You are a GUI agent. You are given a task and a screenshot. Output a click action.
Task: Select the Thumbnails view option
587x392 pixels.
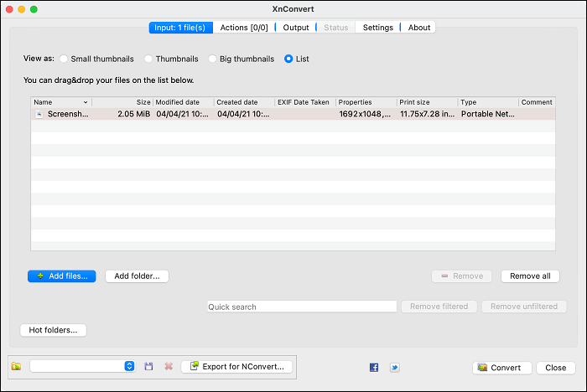coord(149,59)
